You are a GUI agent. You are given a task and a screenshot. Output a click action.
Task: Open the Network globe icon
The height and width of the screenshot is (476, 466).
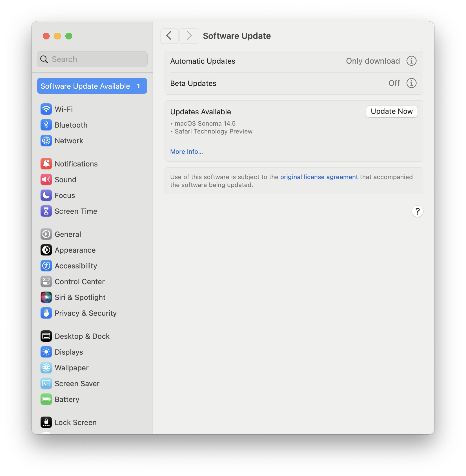(46, 141)
